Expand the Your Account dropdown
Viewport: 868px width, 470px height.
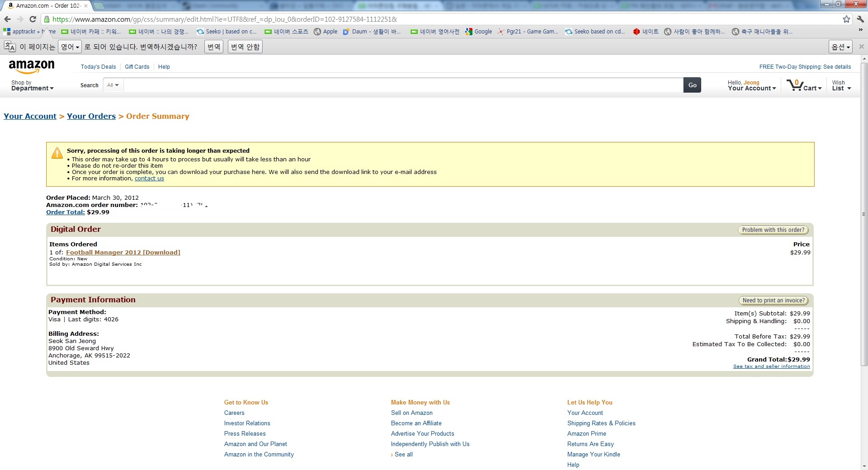point(751,85)
